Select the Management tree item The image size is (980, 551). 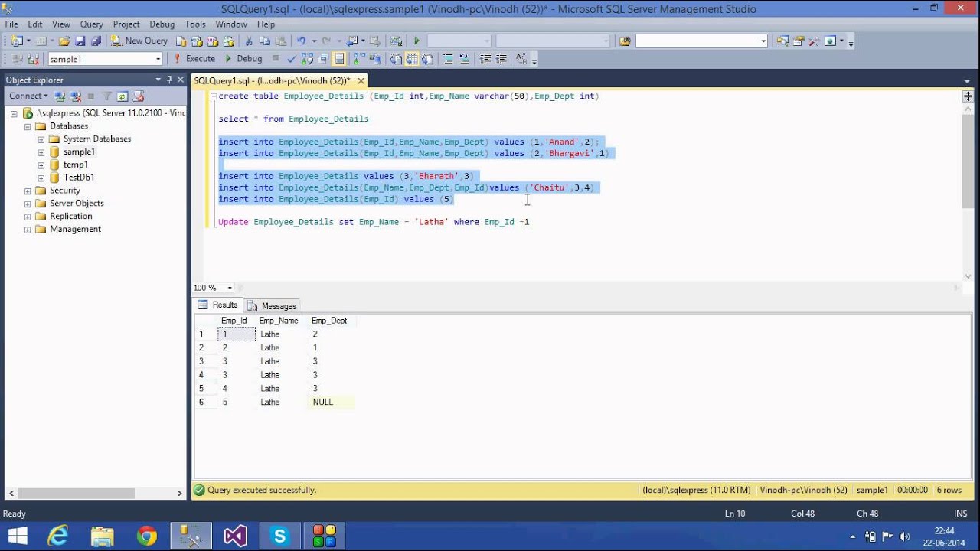pos(75,230)
